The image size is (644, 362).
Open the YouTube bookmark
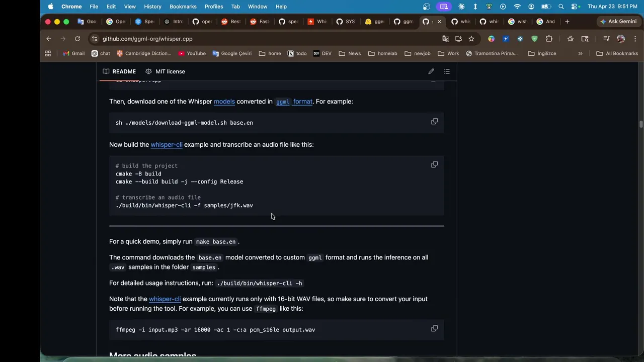(x=191, y=53)
